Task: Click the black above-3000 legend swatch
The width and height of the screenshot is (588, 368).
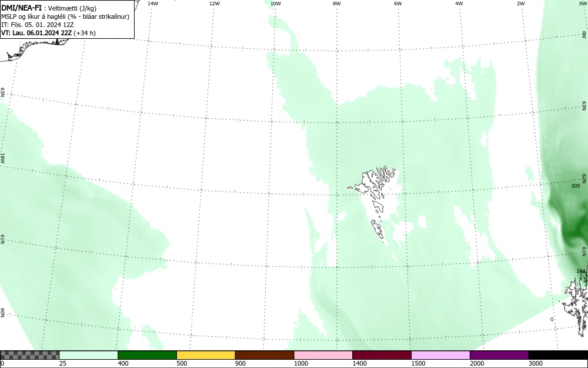Action: 558,355
